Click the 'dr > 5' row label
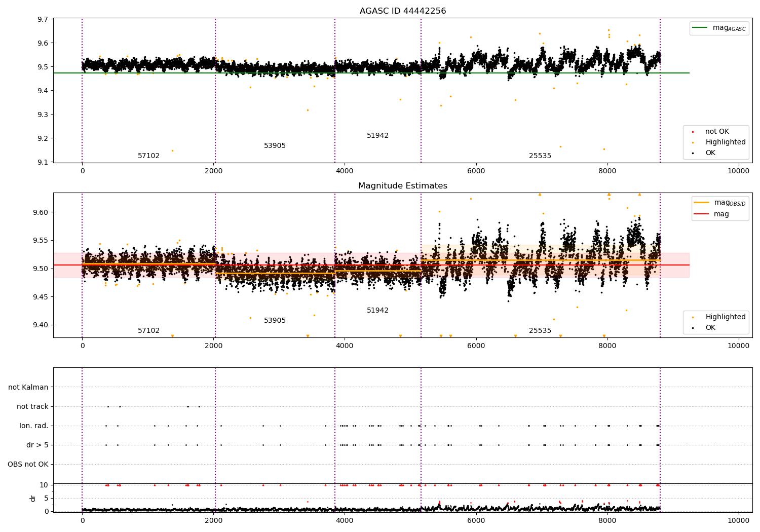Viewport: 760px width, 532px height. click(x=37, y=445)
